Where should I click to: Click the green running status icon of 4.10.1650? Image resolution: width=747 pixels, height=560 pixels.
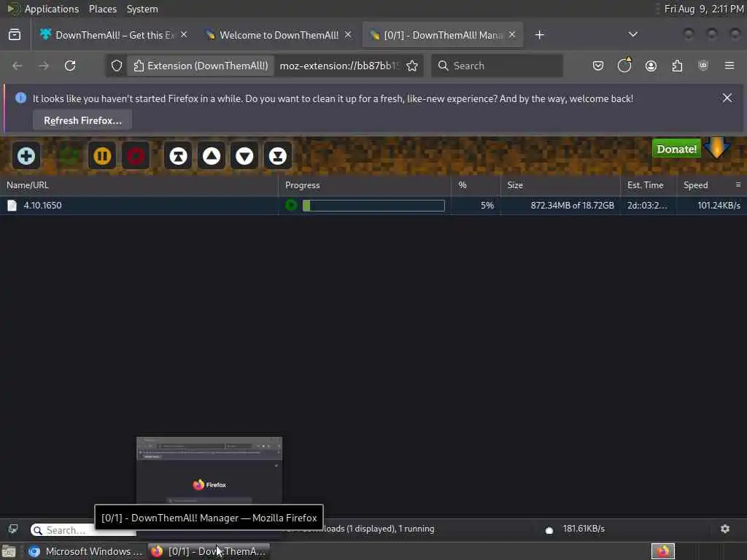point(291,205)
